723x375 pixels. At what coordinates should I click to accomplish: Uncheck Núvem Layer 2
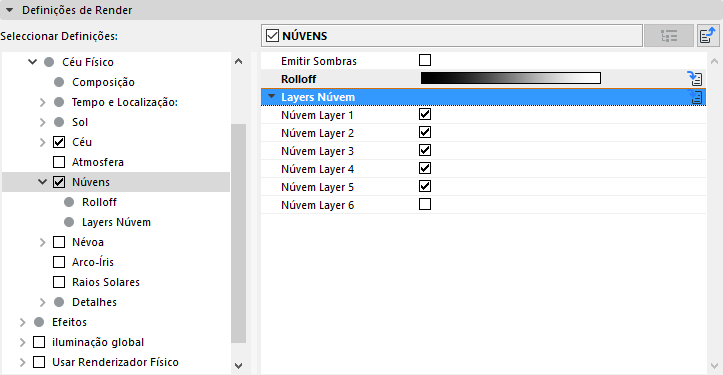tap(425, 132)
